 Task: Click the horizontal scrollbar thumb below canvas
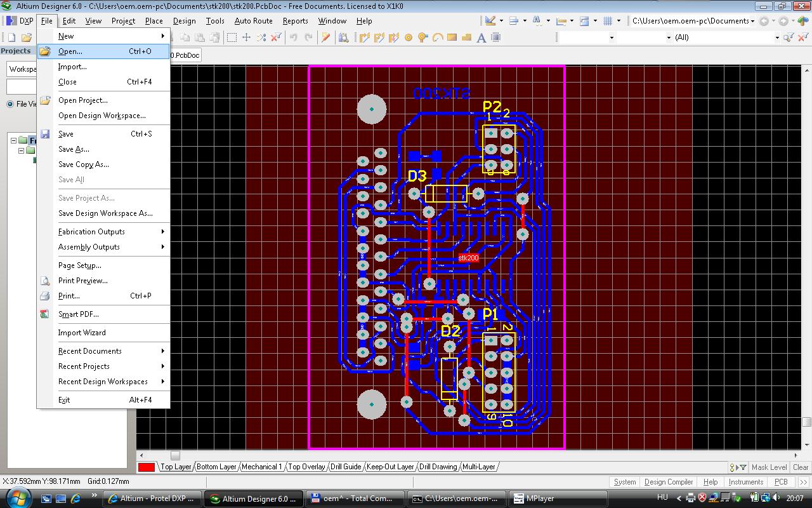coord(175,455)
